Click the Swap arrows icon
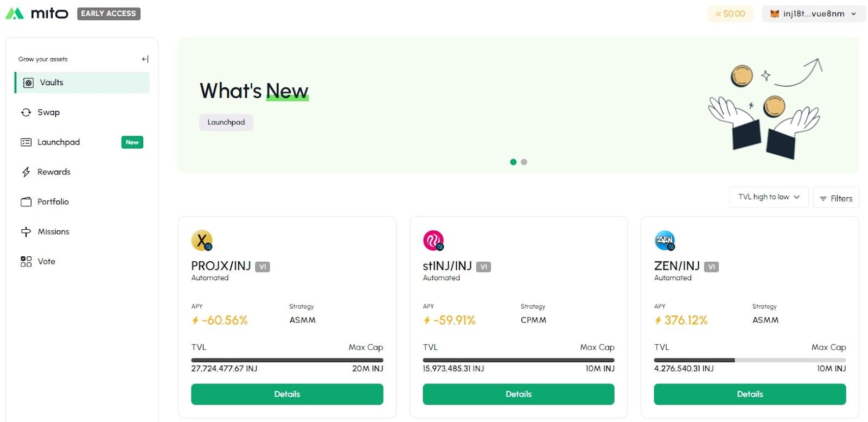This screenshot has width=868, height=422. coord(26,112)
